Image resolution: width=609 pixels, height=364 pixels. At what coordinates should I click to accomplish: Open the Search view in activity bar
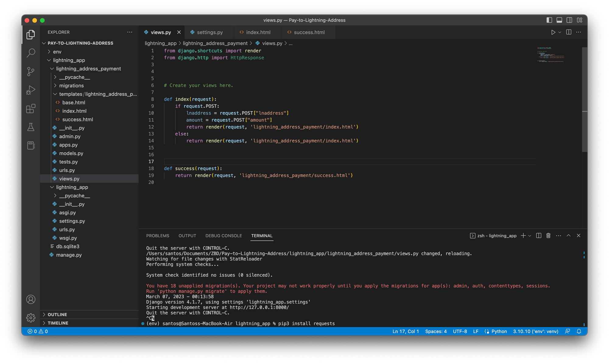[31, 53]
